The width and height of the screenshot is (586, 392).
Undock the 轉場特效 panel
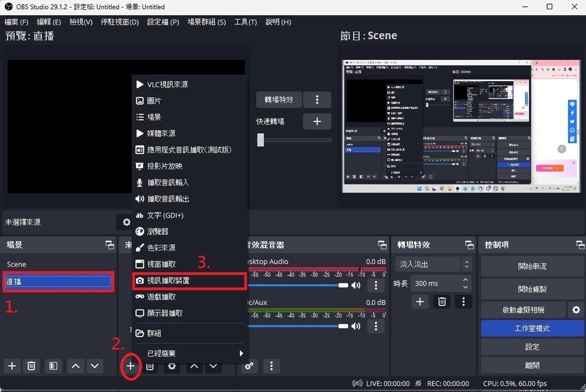(x=469, y=245)
